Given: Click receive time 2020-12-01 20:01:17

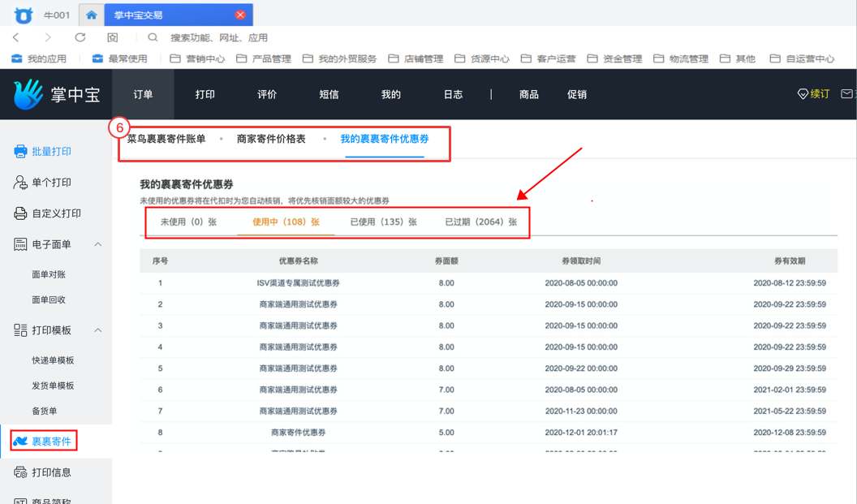Looking at the screenshot, I should (581, 433).
